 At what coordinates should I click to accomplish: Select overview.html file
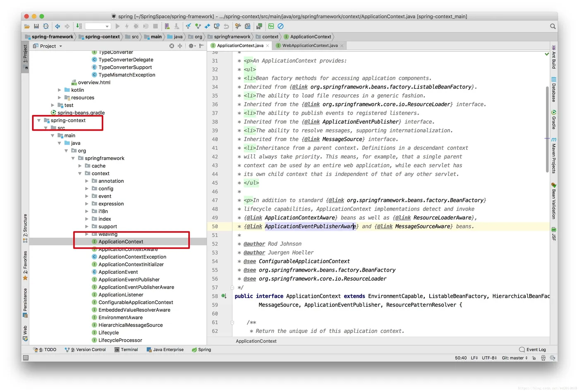click(x=91, y=82)
